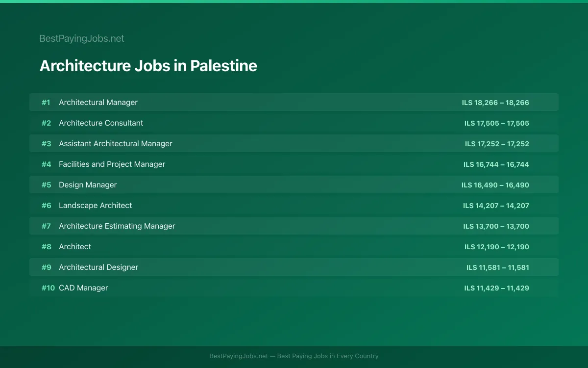Click the Architecture Consultant job name
The height and width of the screenshot is (368, 588).
point(101,123)
